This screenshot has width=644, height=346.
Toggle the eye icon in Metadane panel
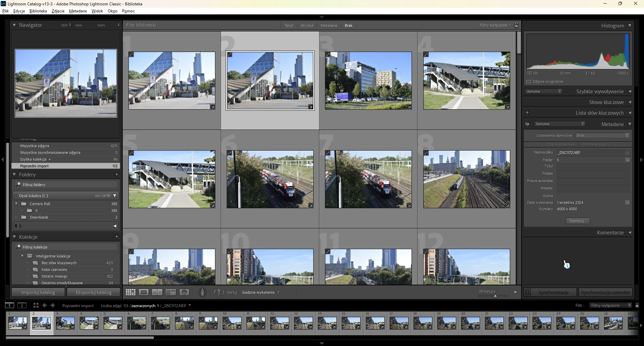pos(527,124)
